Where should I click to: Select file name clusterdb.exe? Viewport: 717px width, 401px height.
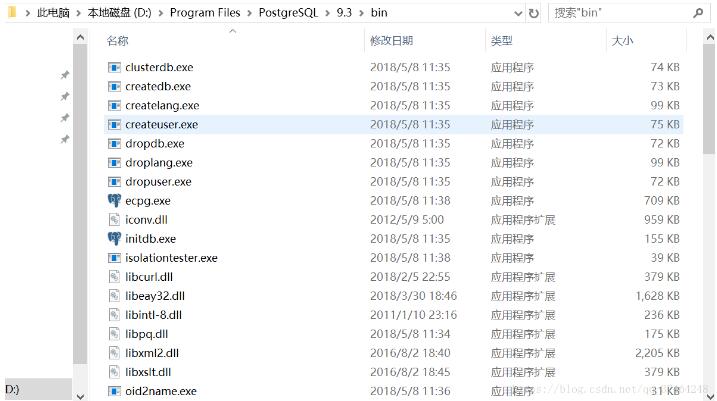pyautogui.click(x=159, y=68)
